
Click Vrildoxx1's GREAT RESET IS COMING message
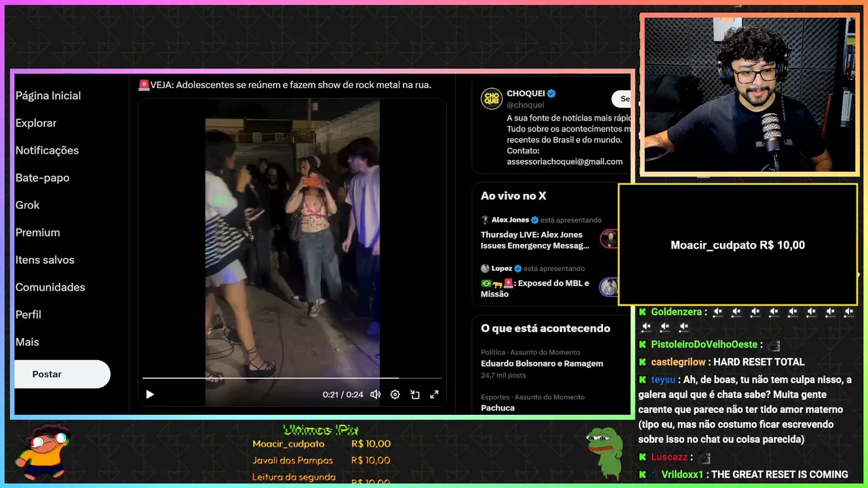coord(780,474)
